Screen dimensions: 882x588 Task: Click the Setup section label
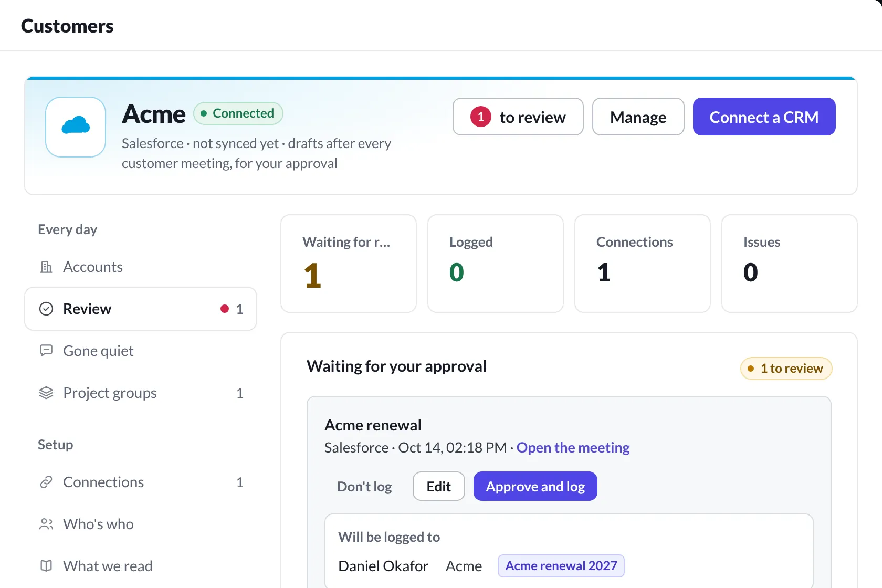click(x=56, y=445)
